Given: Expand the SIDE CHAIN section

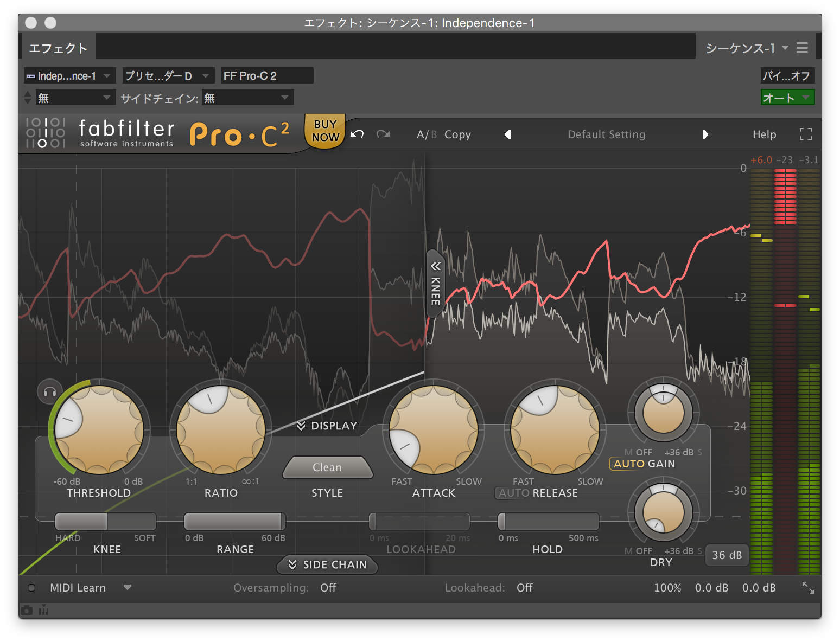Looking at the screenshot, I should pos(327,564).
